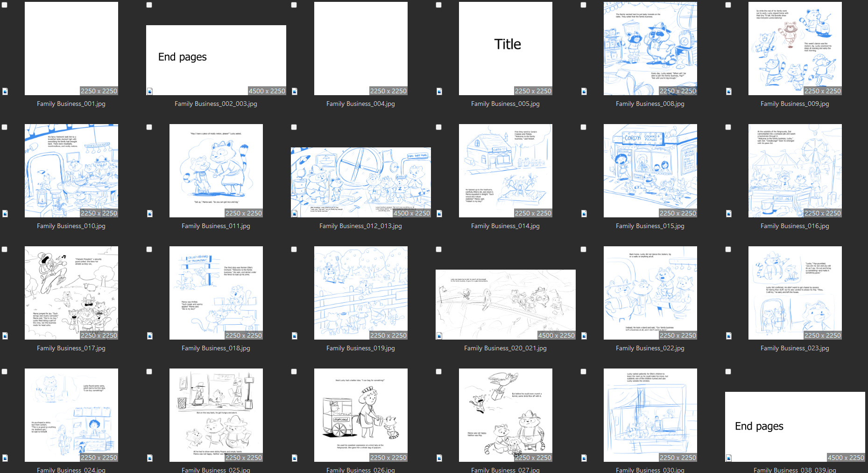Click the Family Business_014.jpg filename label
The image size is (868, 473).
[x=505, y=226]
